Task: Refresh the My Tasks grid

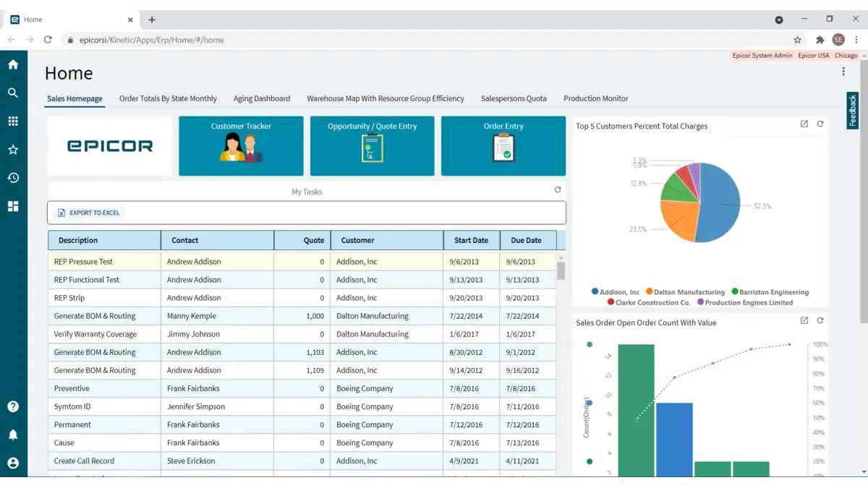Action: click(558, 189)
